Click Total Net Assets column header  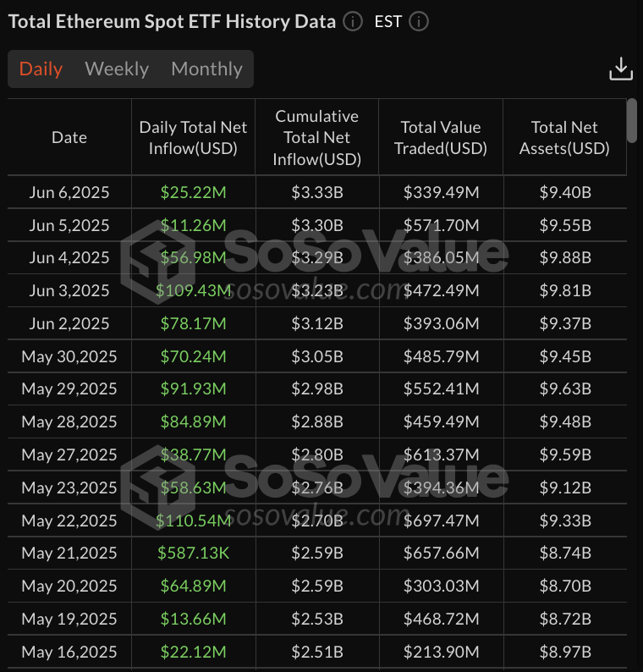pos(564,138)
